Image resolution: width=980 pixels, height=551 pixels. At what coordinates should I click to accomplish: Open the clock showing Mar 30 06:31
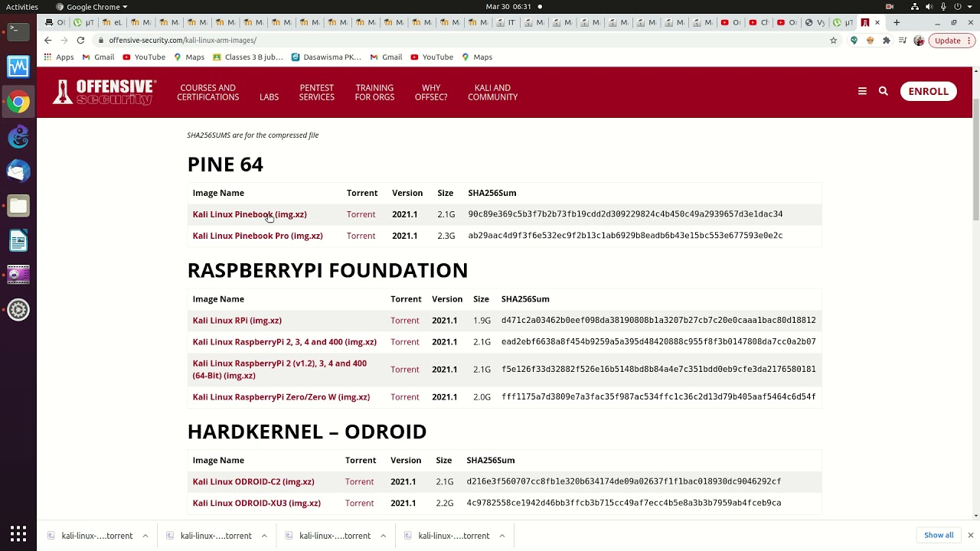coord(508,7)
